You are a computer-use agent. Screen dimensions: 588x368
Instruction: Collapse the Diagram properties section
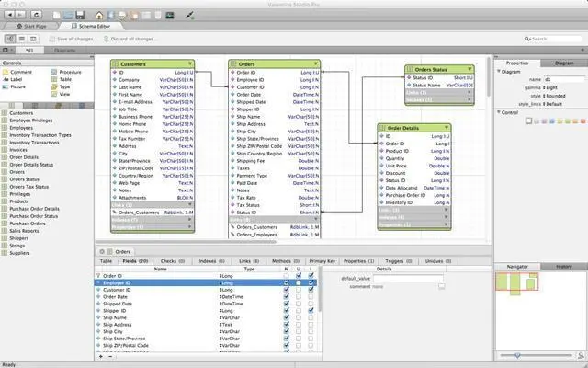499,72
